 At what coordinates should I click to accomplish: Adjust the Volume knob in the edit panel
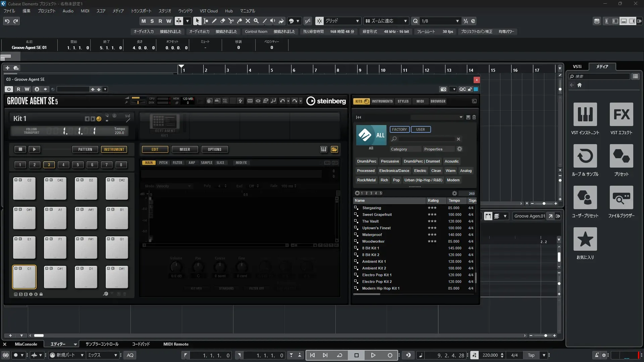click(176, 267)
